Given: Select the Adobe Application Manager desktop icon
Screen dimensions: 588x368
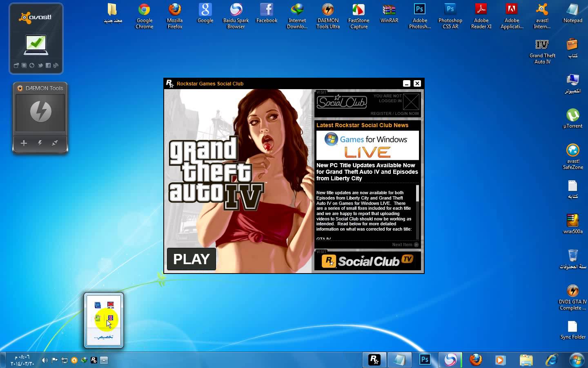Looking at the screenshot, I should click(x=512, y=16).
